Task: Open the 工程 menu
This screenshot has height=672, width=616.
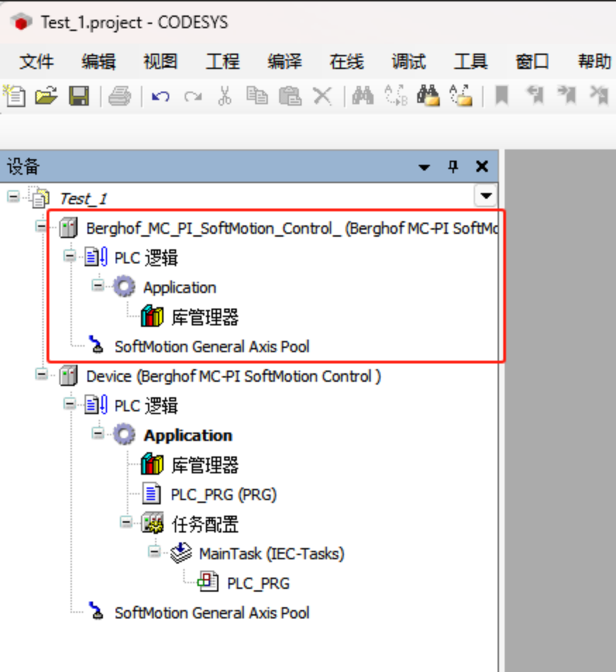Action: click(223, 61)
